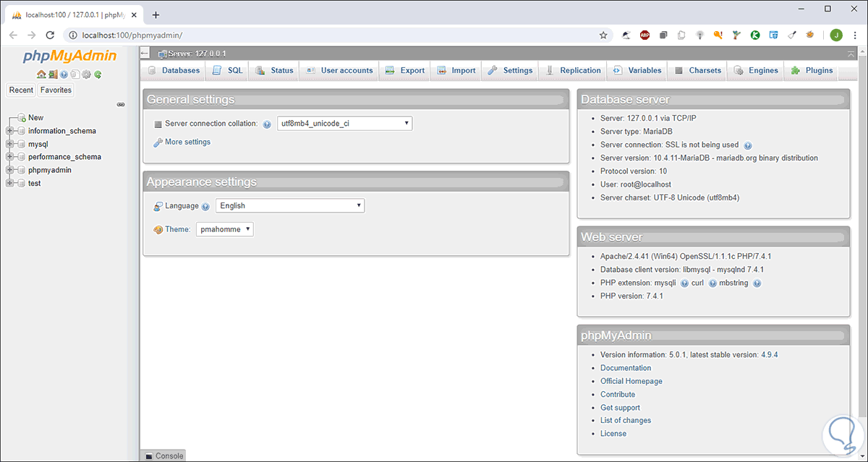
Task: Switch to the Settings tab
Action: pos(511,71)
